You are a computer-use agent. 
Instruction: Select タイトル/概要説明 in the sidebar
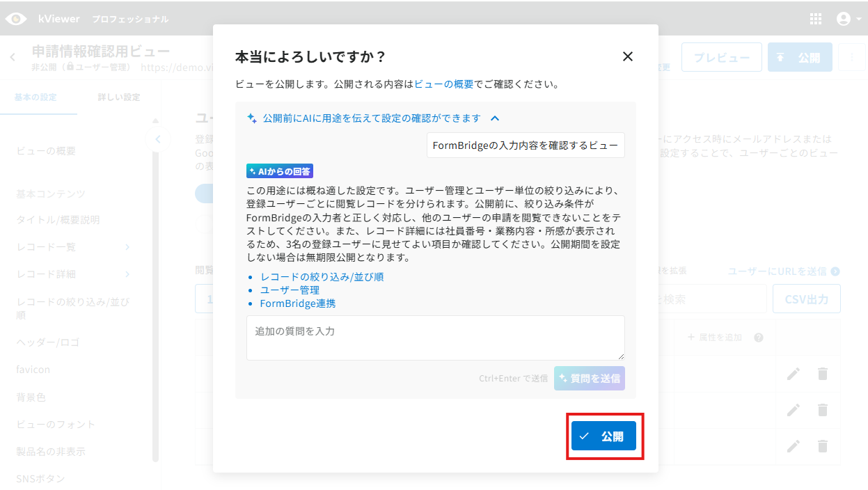(58, 219)
